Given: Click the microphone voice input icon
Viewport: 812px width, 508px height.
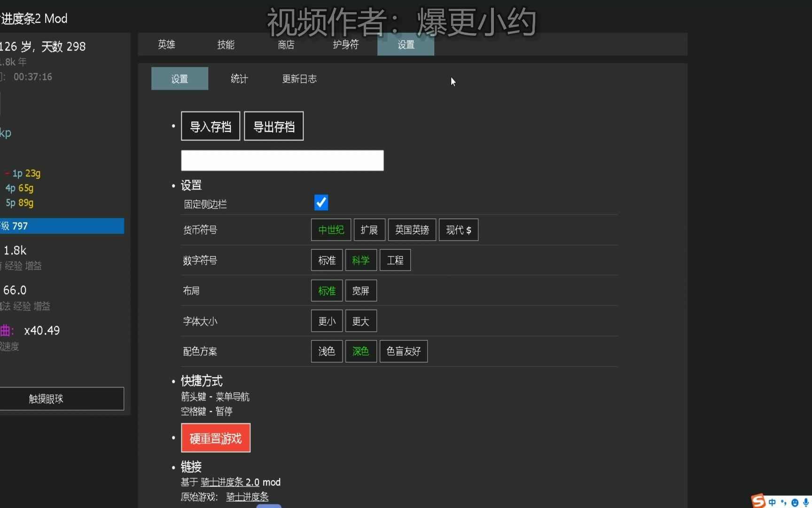Looking at the screenshot, I should (806, 502).
